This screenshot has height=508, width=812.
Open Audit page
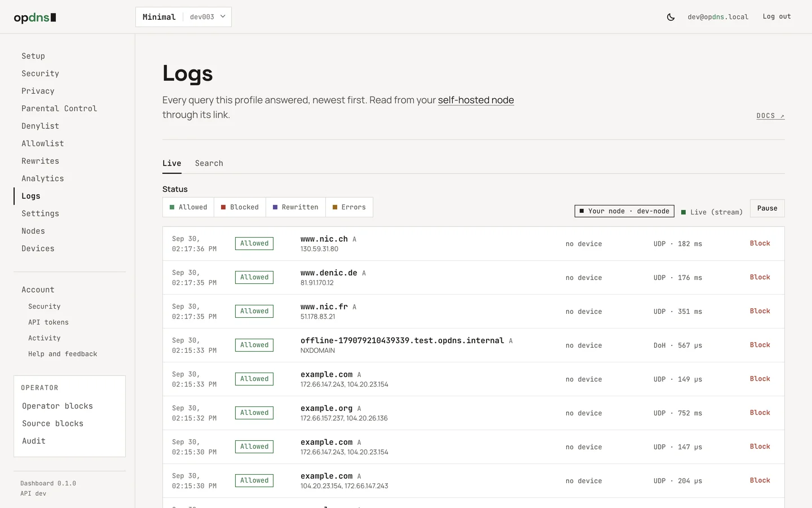[x=34, y=441]
